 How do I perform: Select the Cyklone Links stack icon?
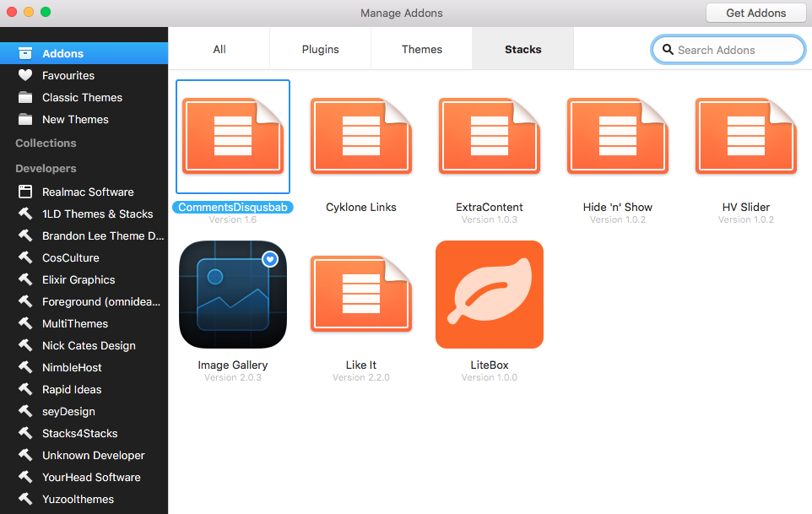pyautogui.click(x=361, y=136)
